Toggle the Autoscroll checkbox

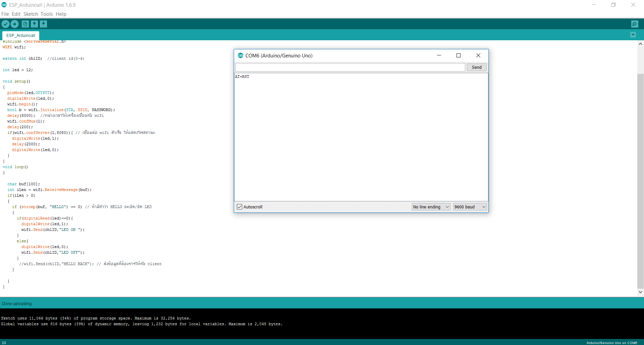239,207
